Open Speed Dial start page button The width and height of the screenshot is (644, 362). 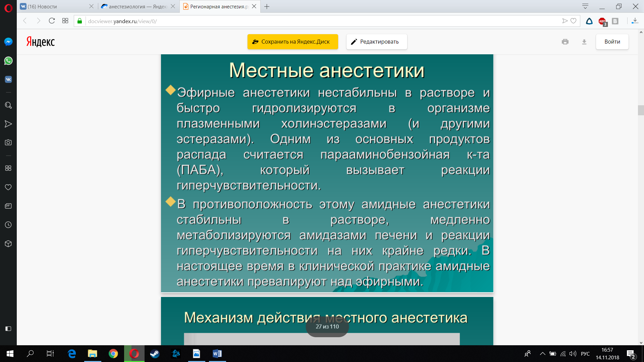pos(65,21)
